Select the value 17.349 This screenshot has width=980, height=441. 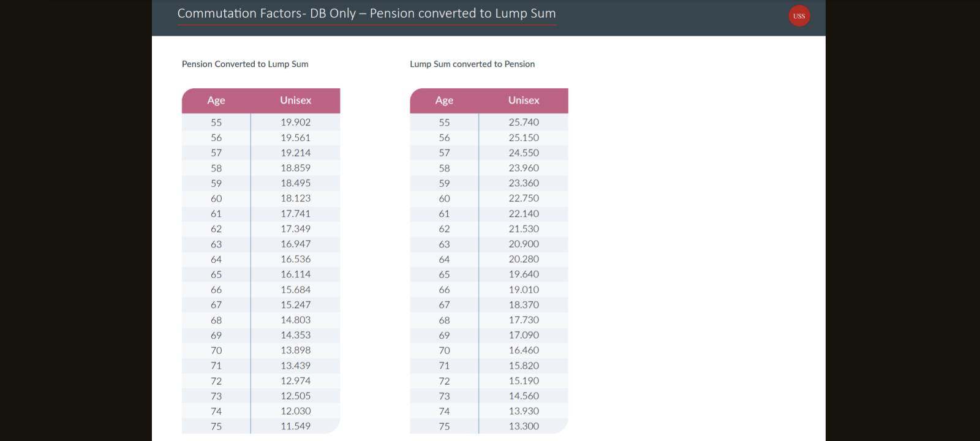(x=296, y=229)
